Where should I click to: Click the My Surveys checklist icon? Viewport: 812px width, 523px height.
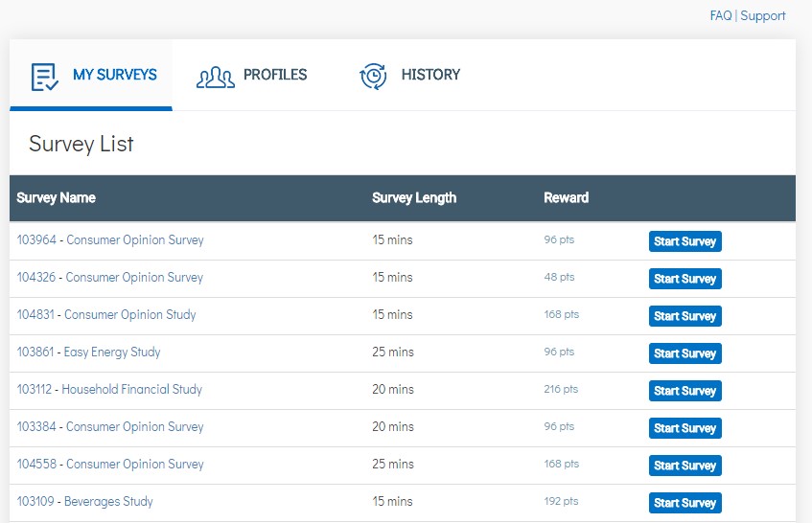pyautogui.click(x=45, y=77)
